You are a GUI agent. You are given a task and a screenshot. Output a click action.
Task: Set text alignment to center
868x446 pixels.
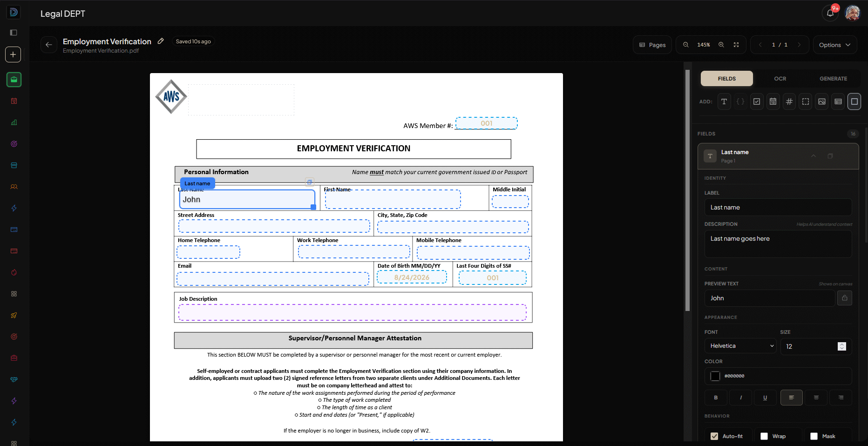pos(816,398)
